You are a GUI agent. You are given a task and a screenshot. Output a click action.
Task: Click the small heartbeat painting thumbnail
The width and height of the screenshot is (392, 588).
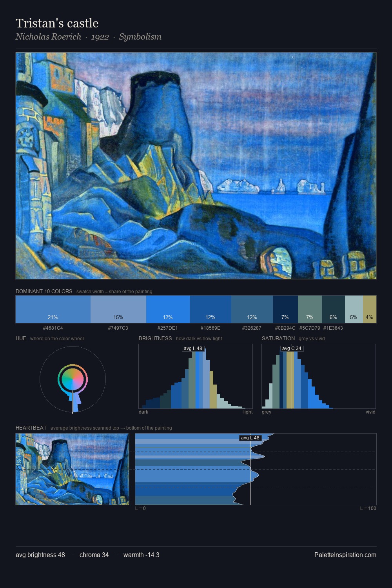pyautogui.click(x=72, y=469)
